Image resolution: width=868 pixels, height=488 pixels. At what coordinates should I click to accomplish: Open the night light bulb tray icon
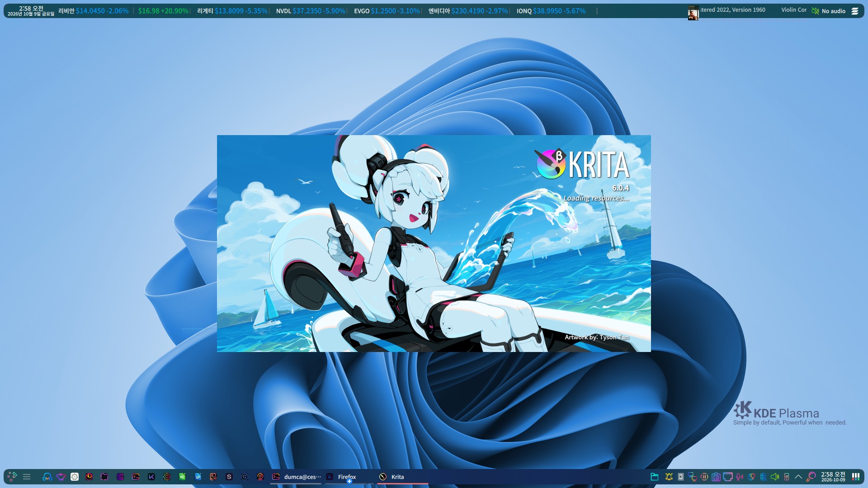pyautogui.click(x=751, y=477)
